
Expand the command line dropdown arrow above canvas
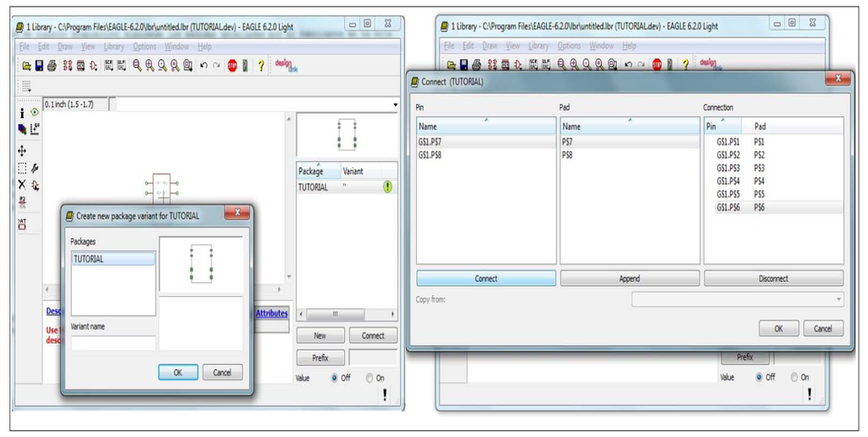coord(395,104)
